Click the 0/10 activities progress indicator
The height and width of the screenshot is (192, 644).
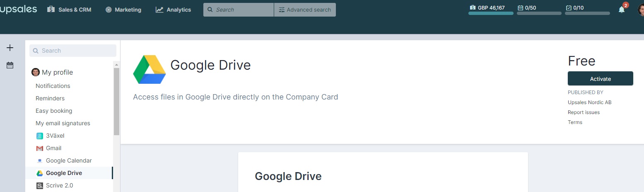click(x=587, y=10)
